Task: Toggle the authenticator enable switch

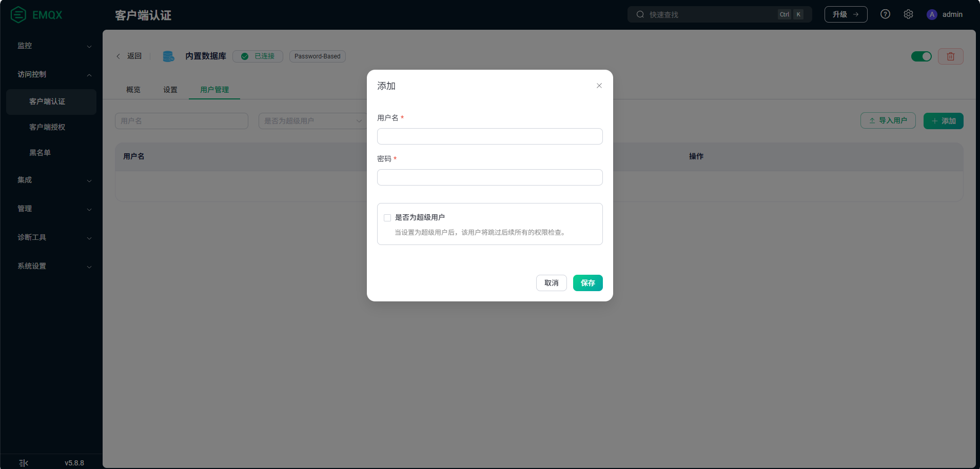Action: [922, 56]
